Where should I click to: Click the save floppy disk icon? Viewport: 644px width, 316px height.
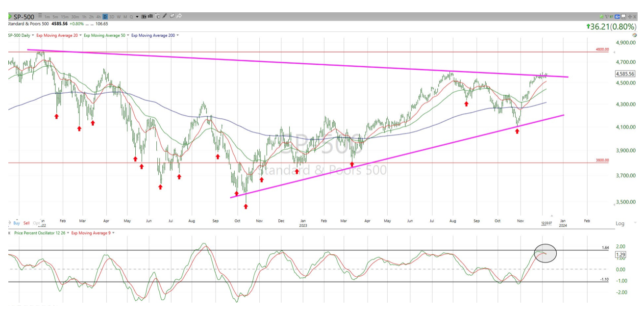(x=623, y=17)
